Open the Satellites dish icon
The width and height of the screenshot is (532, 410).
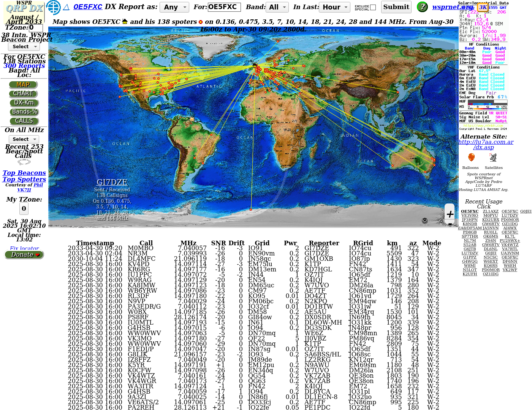(493, 158)
